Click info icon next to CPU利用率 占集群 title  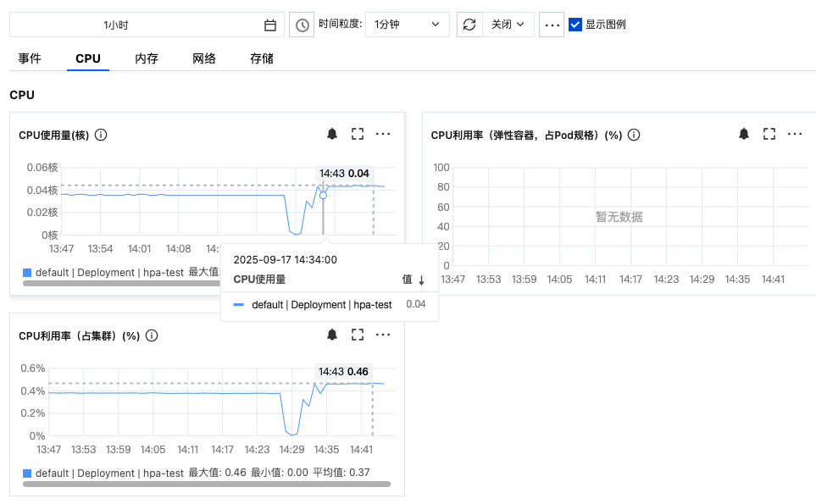click(x=152, y=335)
